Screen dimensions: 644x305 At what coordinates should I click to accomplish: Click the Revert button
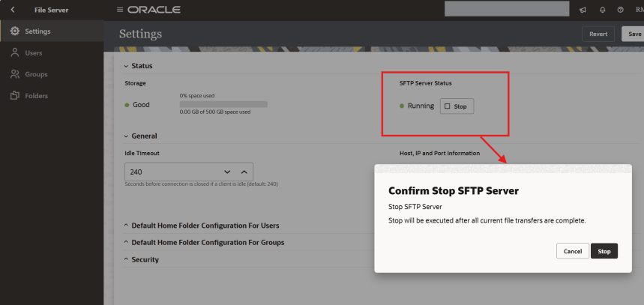[x=598, y=34]
